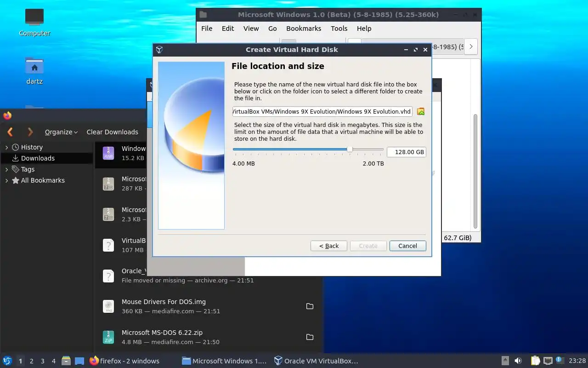The width and height of the screenshot is (588, 368).
Task: Click the Firefox logo in the Library window title
Action: tap(7, 116)
